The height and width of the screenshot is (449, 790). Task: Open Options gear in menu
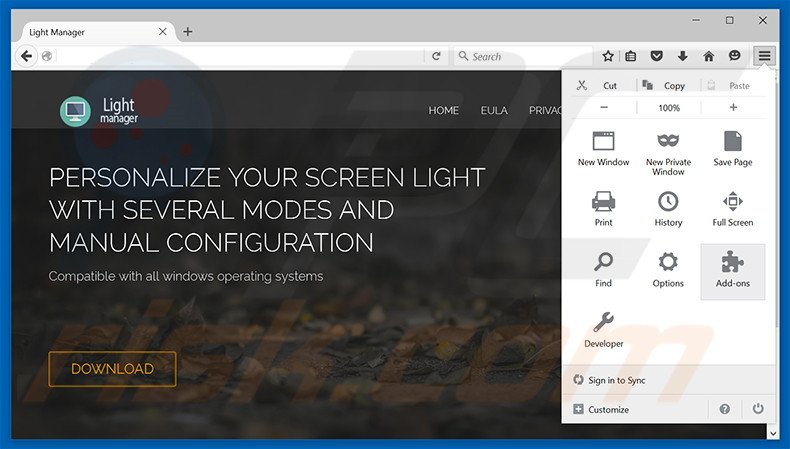tap(668, 272)
